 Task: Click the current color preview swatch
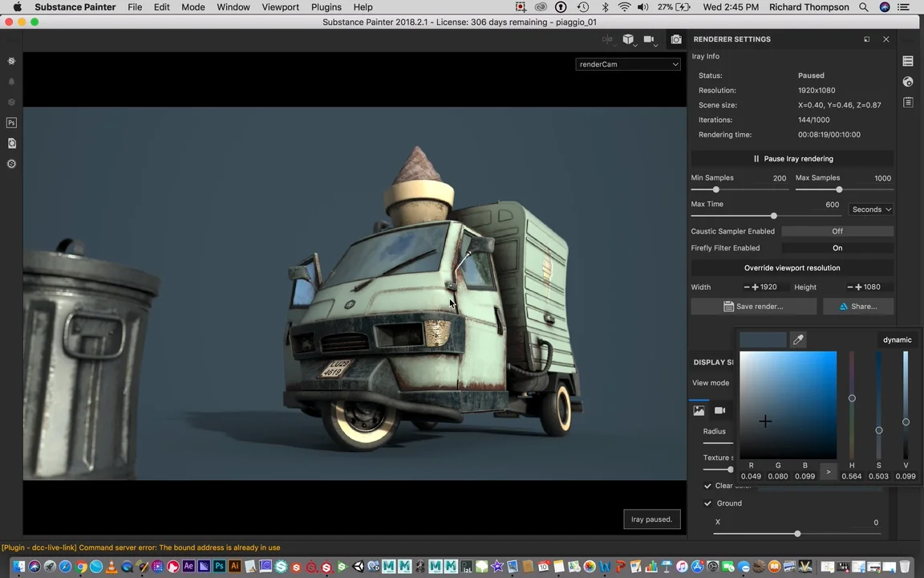pos(763,340)
